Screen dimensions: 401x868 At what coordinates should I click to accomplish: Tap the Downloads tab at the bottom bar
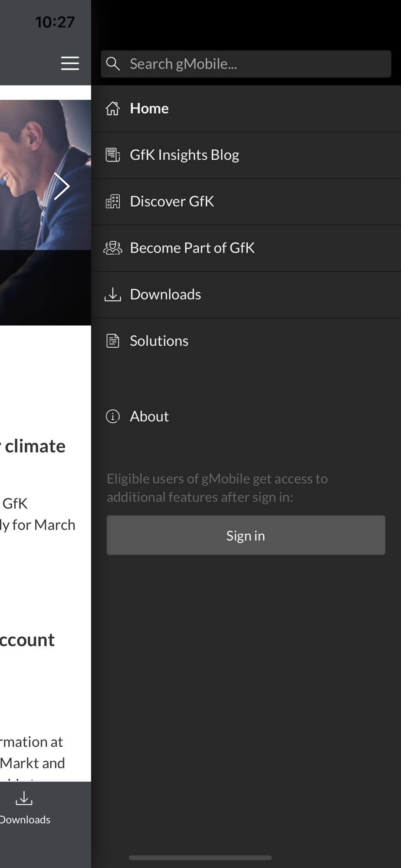click(x=24, y=808)
